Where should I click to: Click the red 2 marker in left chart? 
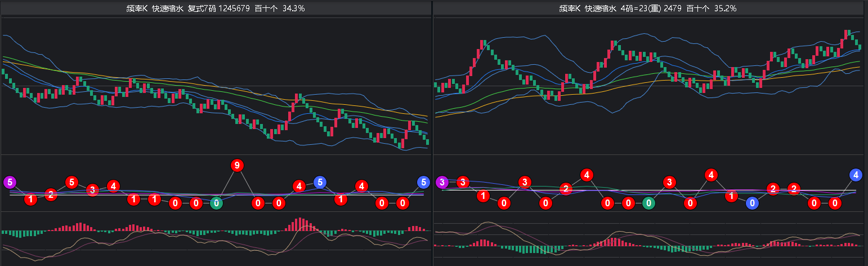pos(51,195)
